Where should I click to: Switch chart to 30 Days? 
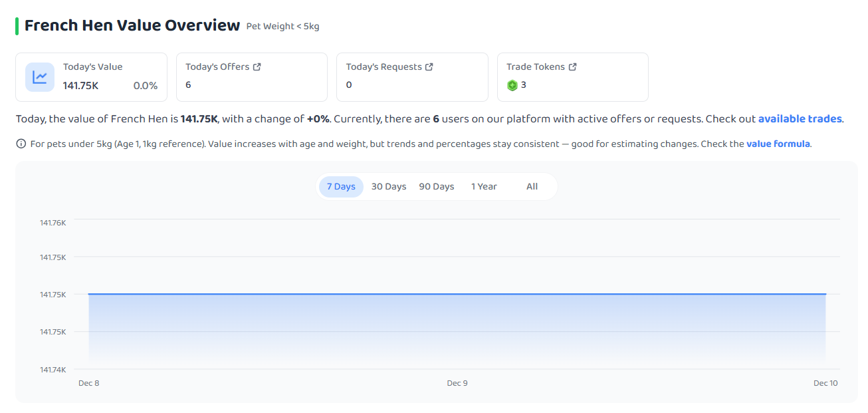coord(389,187)
